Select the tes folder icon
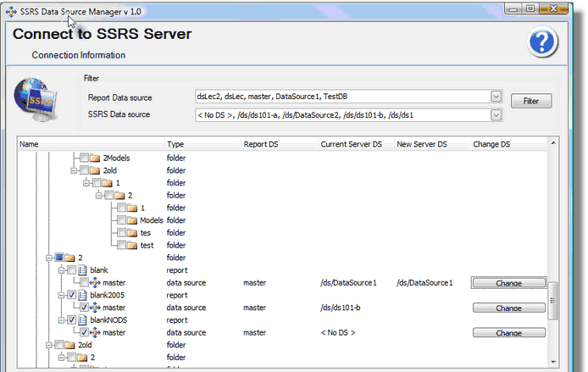The height and width of the screenshot is (372, 588). coord(132,233)
